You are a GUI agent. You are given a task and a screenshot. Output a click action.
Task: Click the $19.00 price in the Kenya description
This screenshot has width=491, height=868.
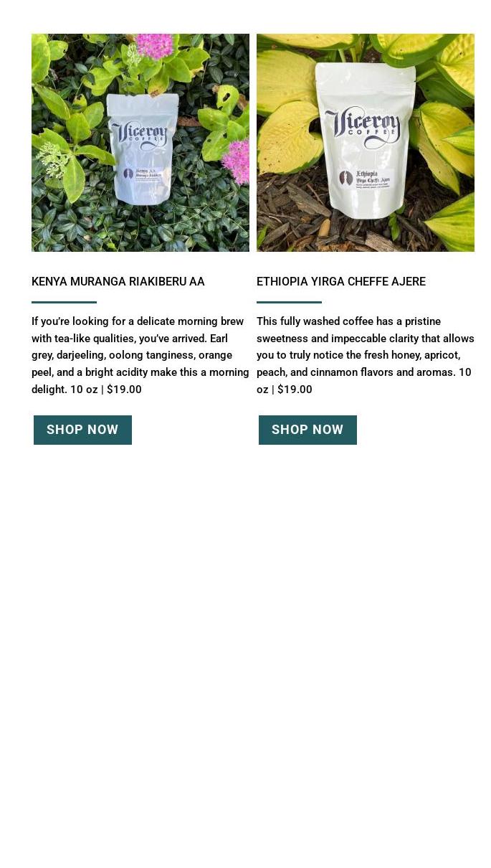coord(124,390)
